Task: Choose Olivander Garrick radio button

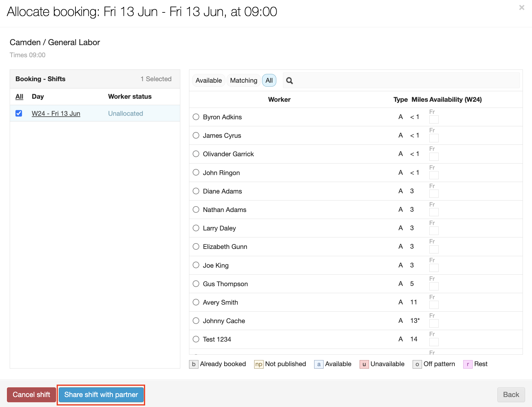Action: click(196, 154)
